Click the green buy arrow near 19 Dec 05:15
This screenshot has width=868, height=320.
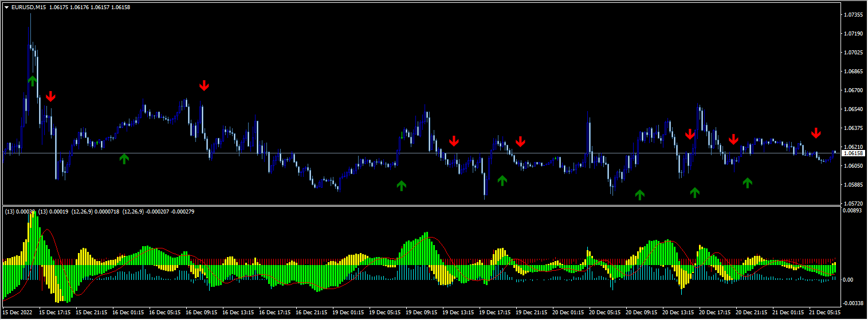click(401, 185)
